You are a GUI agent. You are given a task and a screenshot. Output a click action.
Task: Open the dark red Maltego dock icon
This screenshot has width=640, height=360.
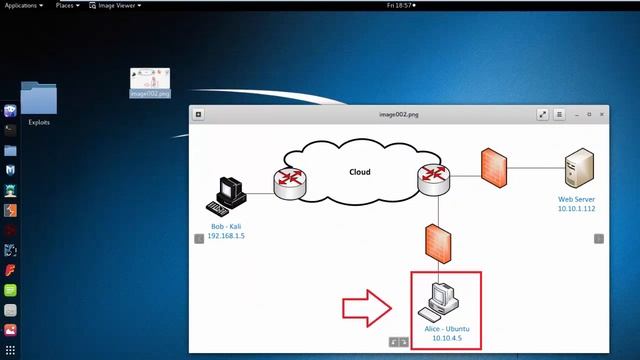tap(10, 230)
